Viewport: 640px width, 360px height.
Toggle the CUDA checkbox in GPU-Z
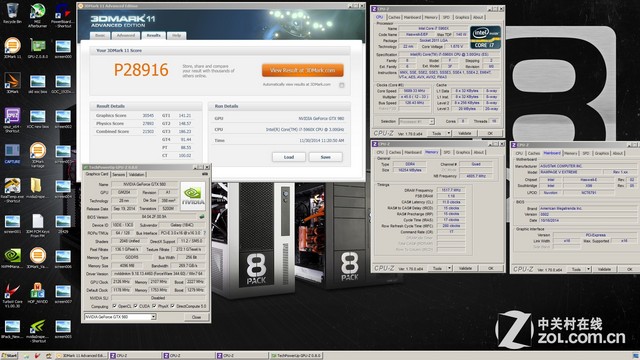tap(136, 306)
